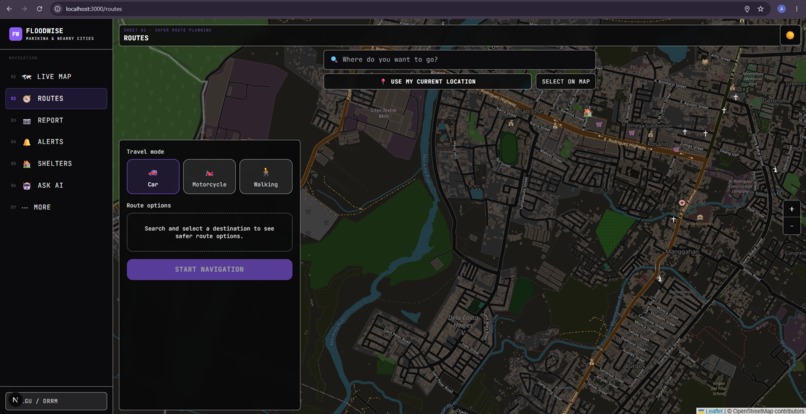Open the Shelters page
The height and width of the screenshot is (414, 806).
point(56,164)
